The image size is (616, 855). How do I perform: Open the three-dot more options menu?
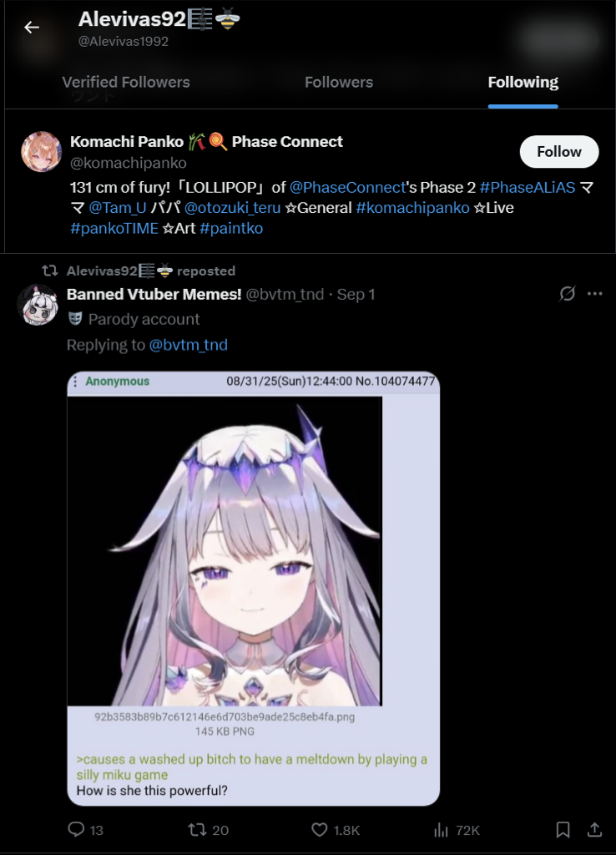[x=595, y=293]
